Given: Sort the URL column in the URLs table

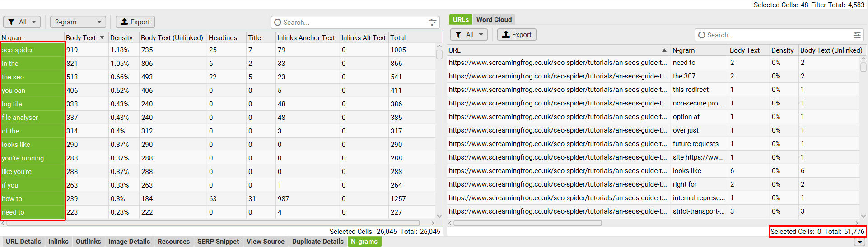Looking at the screenshot, I should point(558,50).
